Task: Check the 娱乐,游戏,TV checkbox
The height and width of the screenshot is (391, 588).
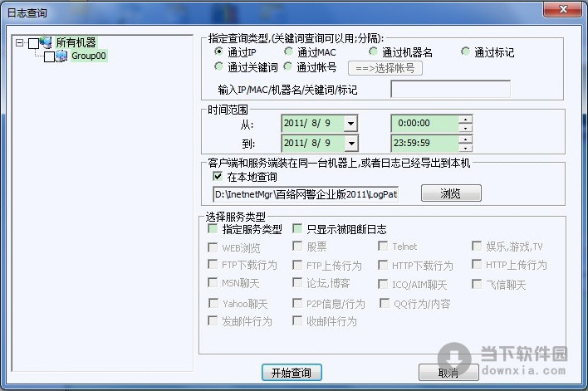Action: tap(477, 246)
